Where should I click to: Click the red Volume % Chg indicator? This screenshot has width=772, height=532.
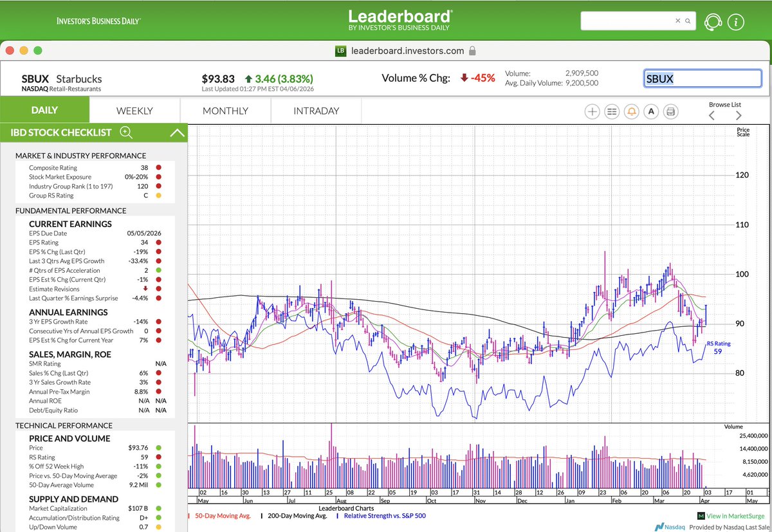pos(477,77)
